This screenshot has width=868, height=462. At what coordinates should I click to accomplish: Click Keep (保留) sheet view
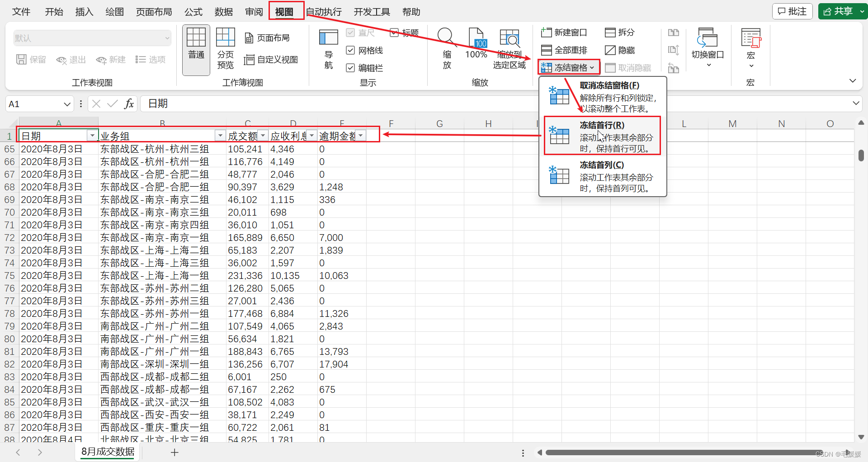click(x=31, y=60)
